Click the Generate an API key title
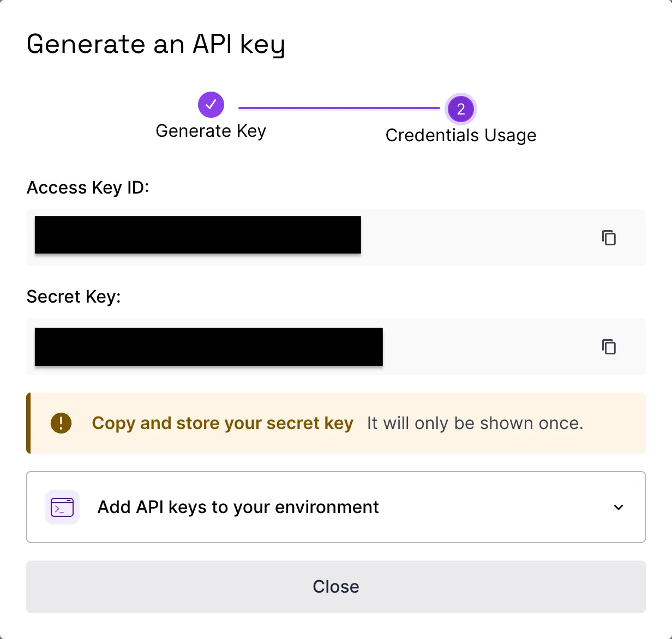Image resolution: width=672 pixels, height=639 pixels. coord(156,44)
